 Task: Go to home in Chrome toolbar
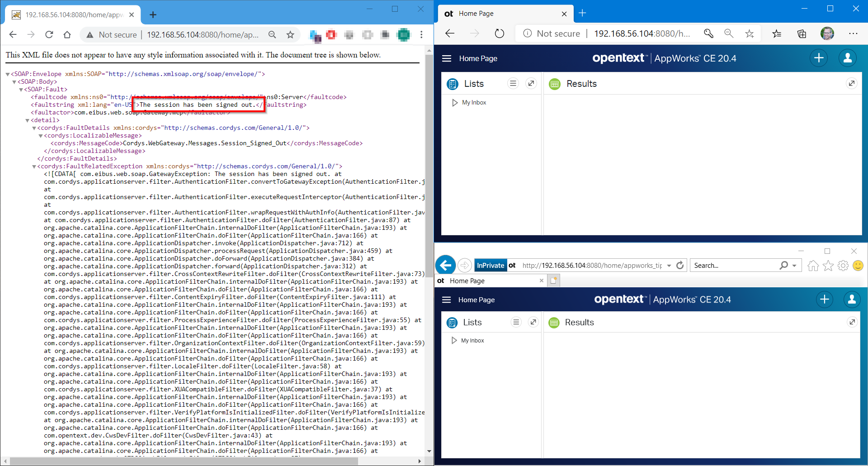click(x=67, y=34)
